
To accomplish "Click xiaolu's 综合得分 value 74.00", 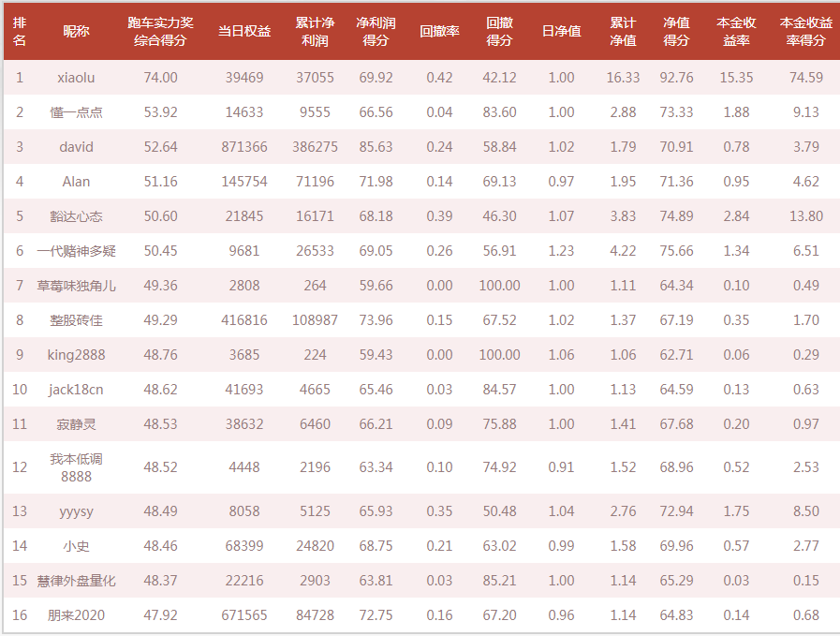I will pyautogui.click(x=160, y=78).
